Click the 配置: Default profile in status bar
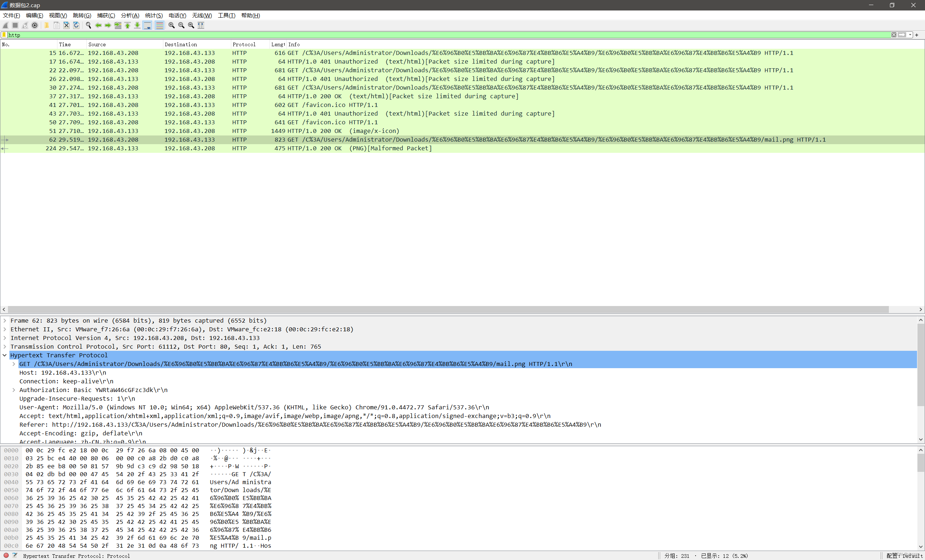925x560 pixels. (905, 556)
